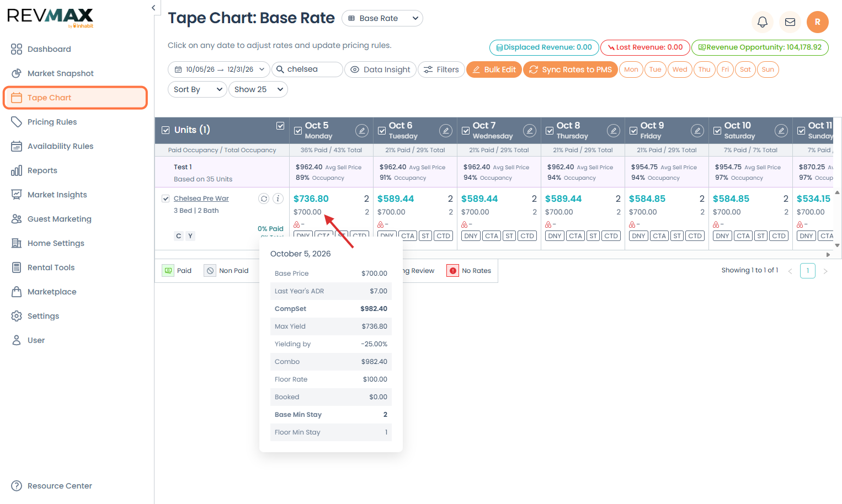This screenshot has width=842, height=504.
Task: Click the Bulk Edit button
Action: pos(494,69)
